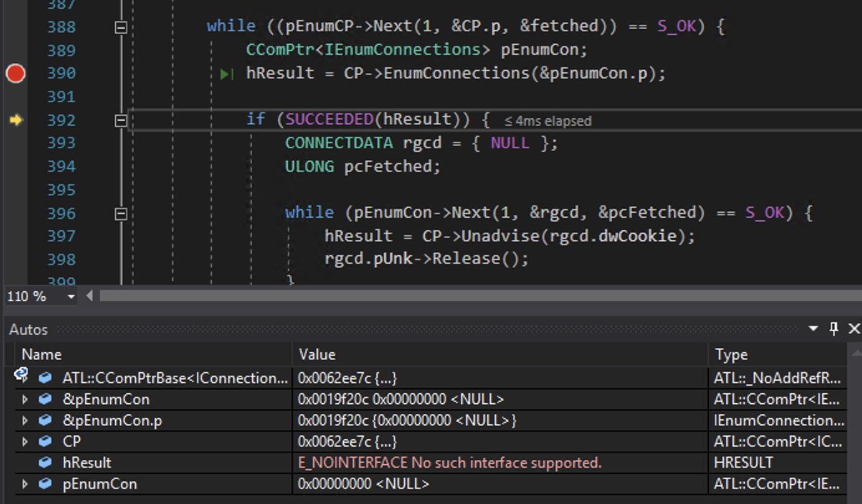This screenshot has height=504, width=862.
Task: Click the Value column header in Autos
Action: tap(317, 355)
